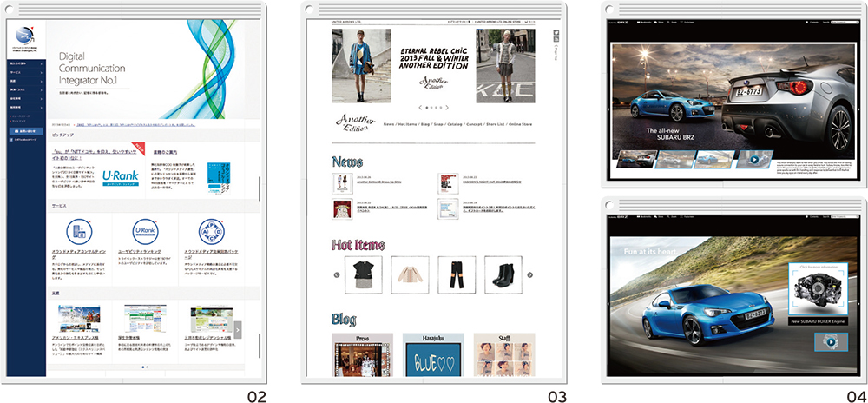
Task: Open Snap in the navigation bar
Action: [x=439, y=124]
